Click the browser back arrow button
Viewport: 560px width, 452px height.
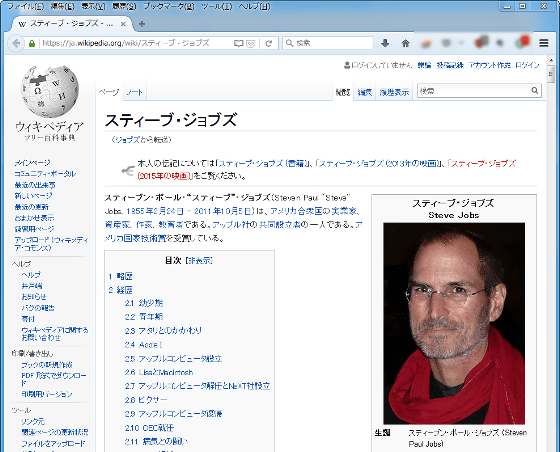pyautogui.click(x=16, y=43)
